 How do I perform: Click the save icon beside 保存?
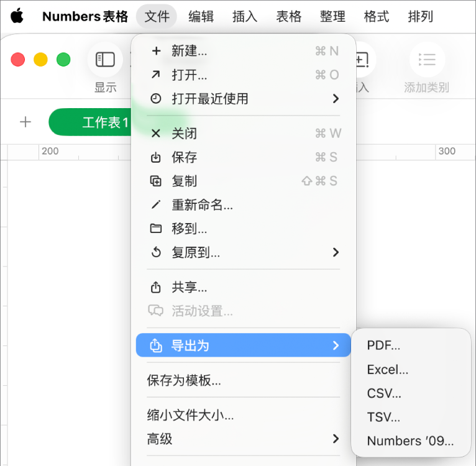[x=156, y=157]
